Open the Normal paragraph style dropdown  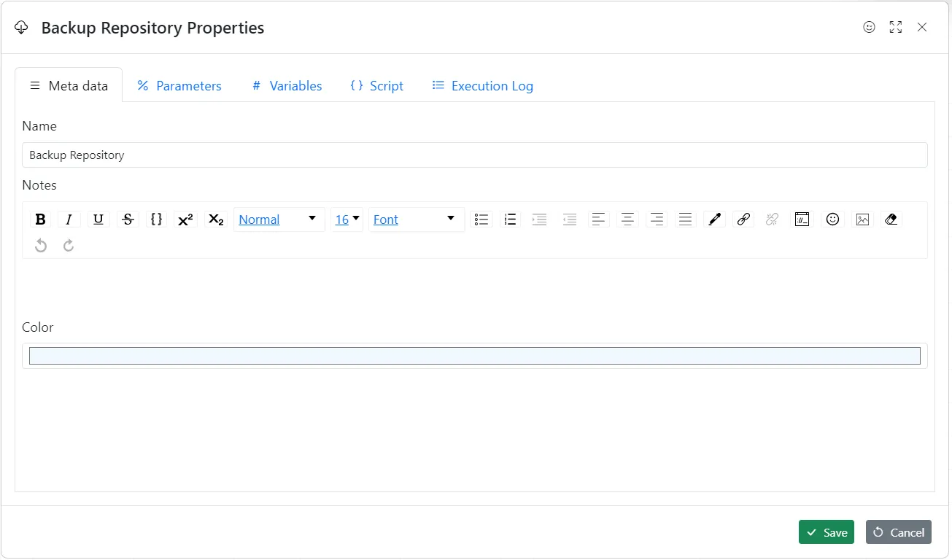[279, 219]
